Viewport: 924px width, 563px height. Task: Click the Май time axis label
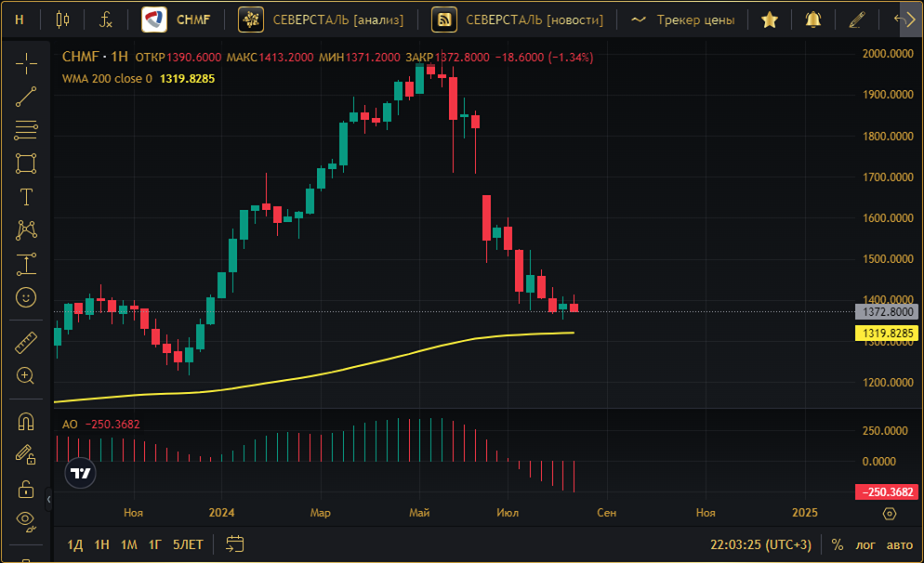419,512
